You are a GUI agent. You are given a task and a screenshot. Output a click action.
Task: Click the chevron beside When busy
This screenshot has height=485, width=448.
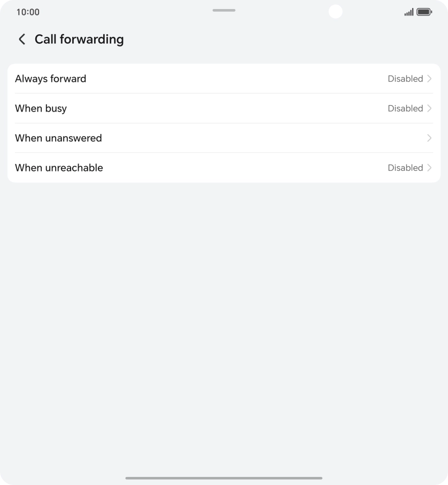click(429, 108)
